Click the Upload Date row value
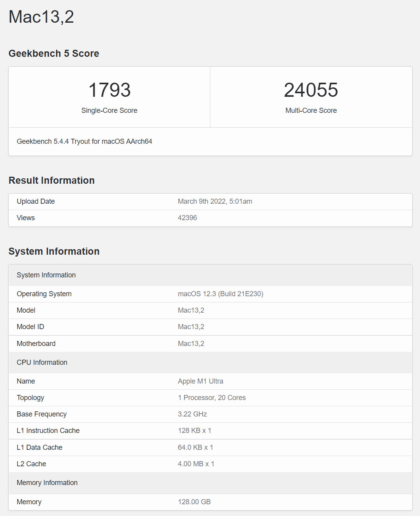 click(215, 201)
